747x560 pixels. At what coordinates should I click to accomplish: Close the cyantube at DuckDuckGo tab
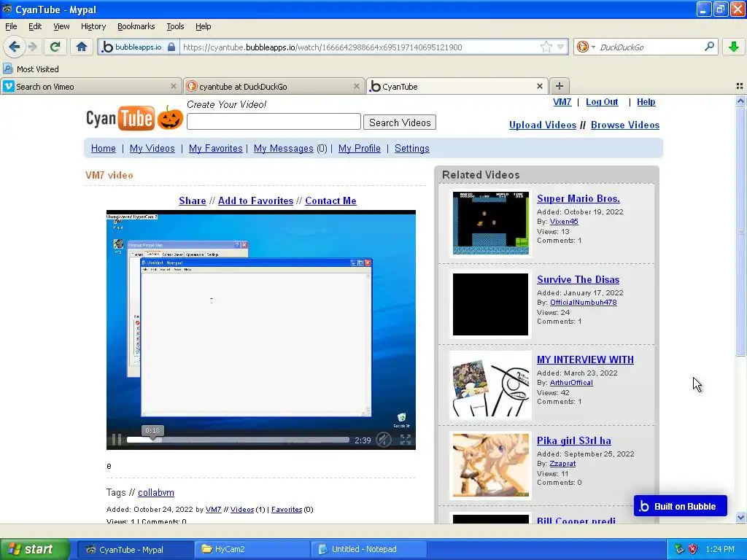click(356, 86)
